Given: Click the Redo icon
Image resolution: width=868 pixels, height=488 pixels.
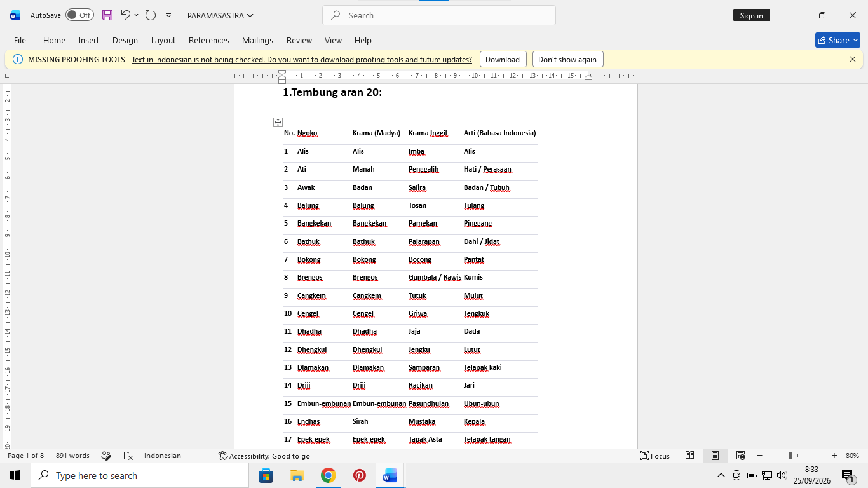Looking at the screenshot, I should tap(151, 15).
